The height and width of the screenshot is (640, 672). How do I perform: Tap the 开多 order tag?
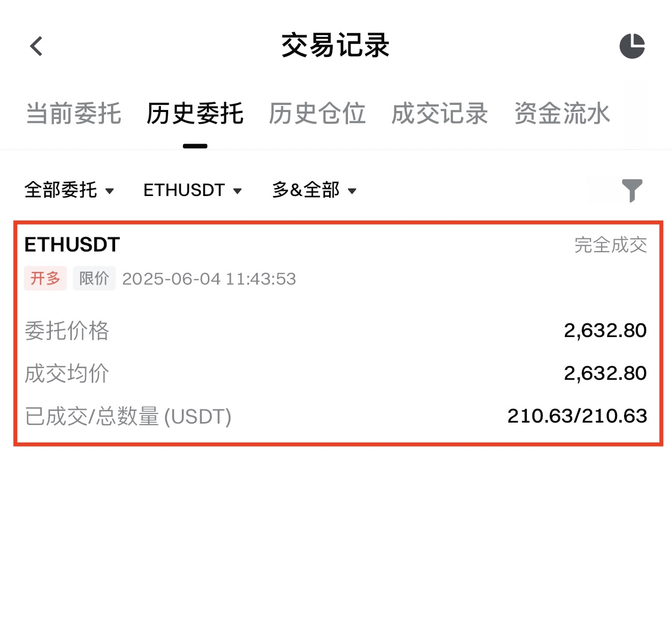45,279
